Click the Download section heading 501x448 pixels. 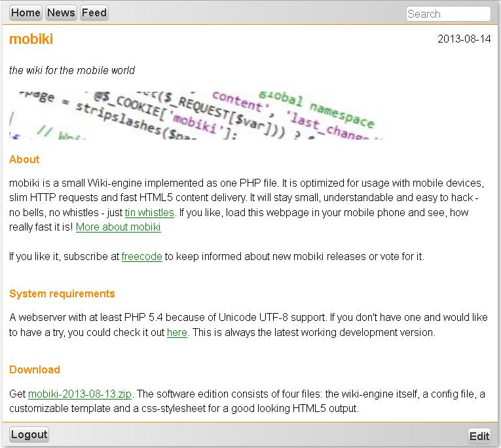pos(35,369)
